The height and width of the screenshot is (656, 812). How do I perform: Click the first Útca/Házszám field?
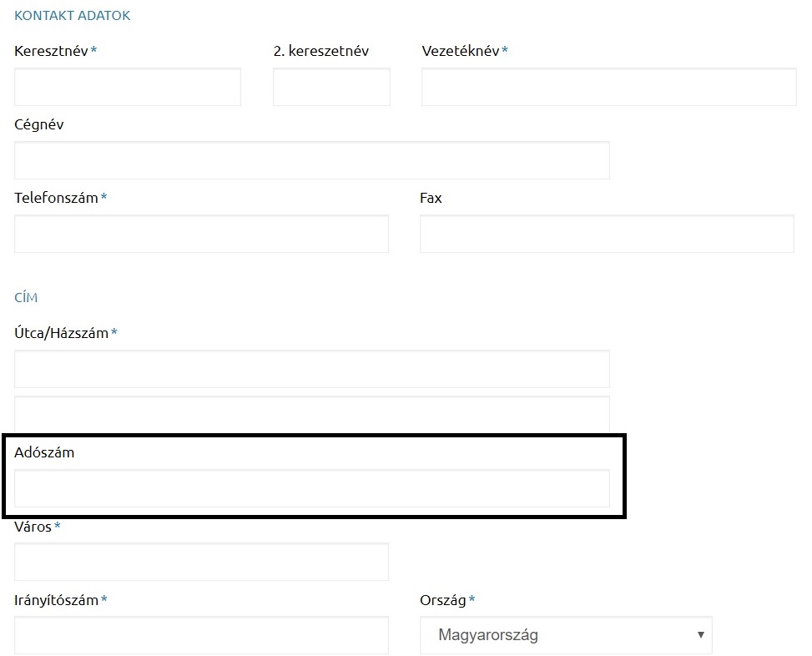[x=310, y=368]
